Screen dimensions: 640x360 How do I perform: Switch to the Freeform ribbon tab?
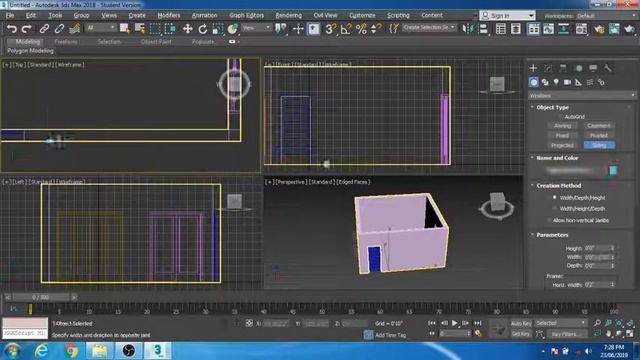(66, 42)
